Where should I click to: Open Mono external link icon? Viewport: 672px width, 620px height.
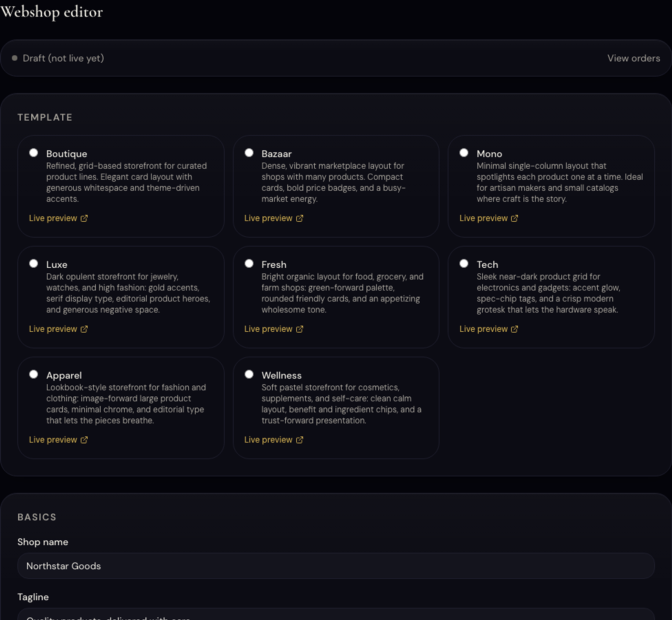(514, 218)
